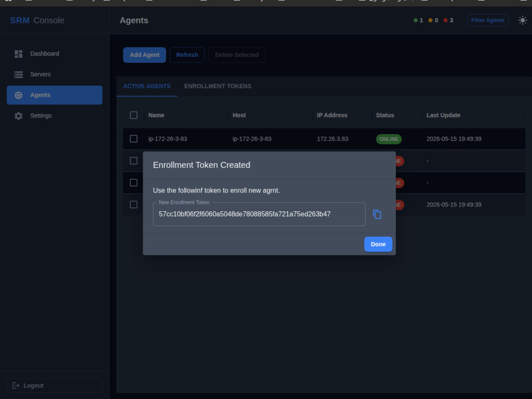Check the ip-172-26-3-83 agent row checkbox
The width and height of the screenshot is (532, 399).
point(134,139)
